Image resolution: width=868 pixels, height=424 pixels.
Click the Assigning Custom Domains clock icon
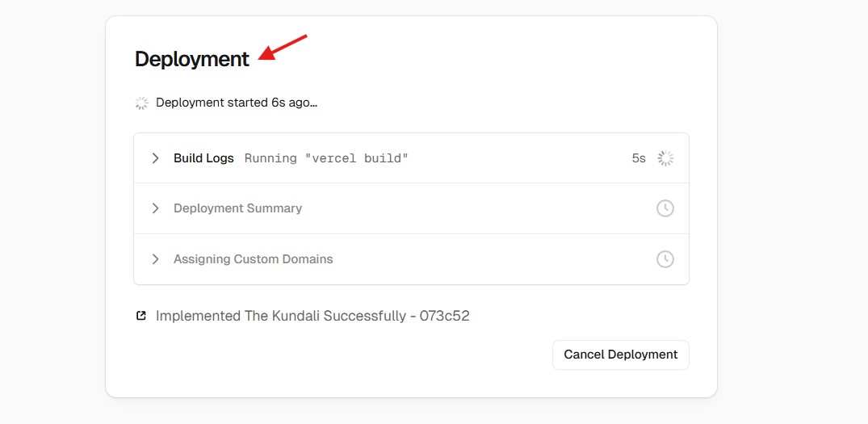665,259
